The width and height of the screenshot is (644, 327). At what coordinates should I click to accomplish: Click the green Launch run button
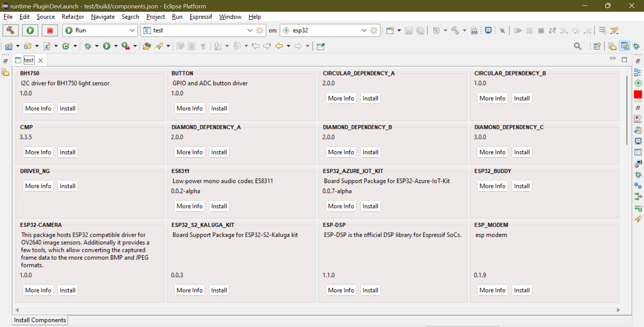click(30, 30)
